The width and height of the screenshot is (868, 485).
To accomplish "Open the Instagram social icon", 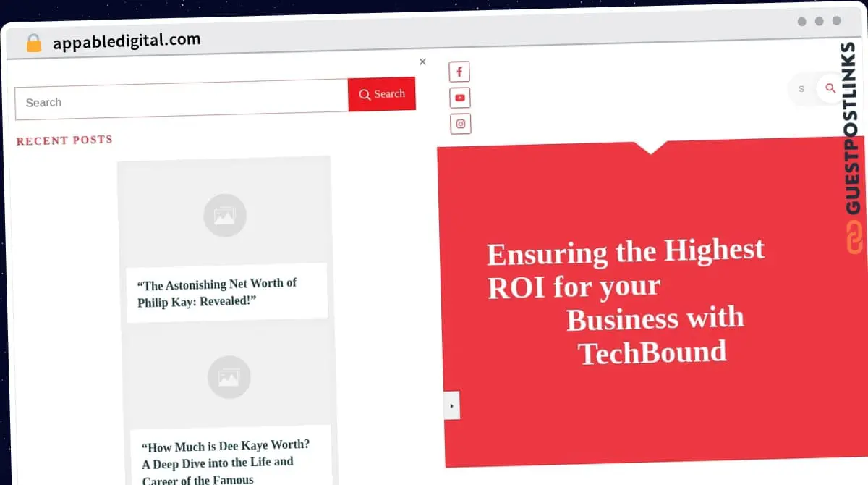I will (x=461, y=124).
